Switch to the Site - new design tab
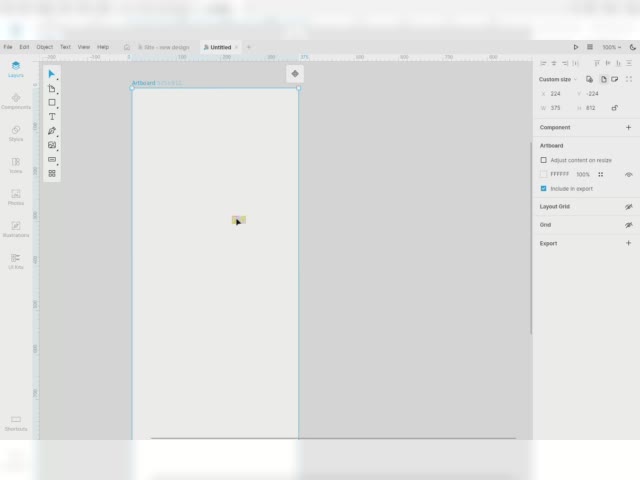 tap(164, 47)
